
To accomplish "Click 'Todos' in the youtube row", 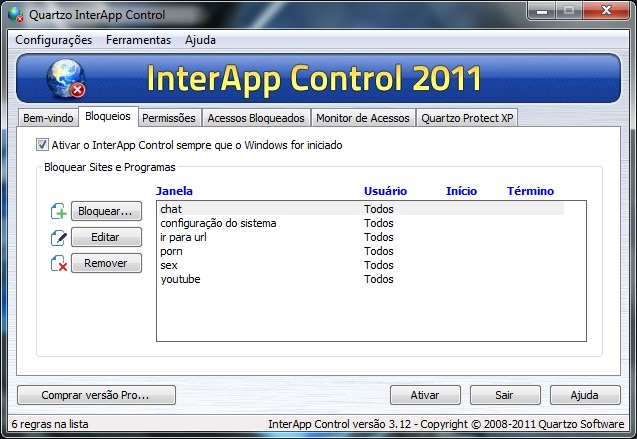I will tap(379, 279).
